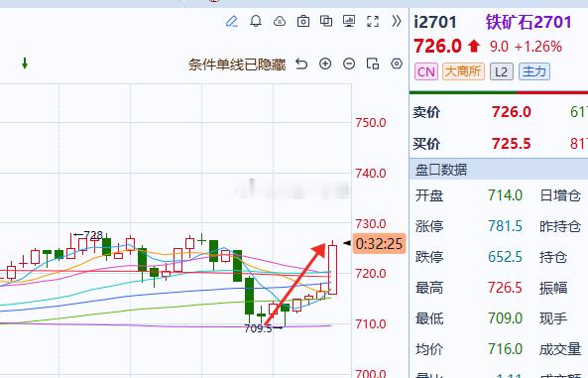This screenshot has width=588, height=378.
Task: Click the undo arrow icon
Action: coord(301,64)
